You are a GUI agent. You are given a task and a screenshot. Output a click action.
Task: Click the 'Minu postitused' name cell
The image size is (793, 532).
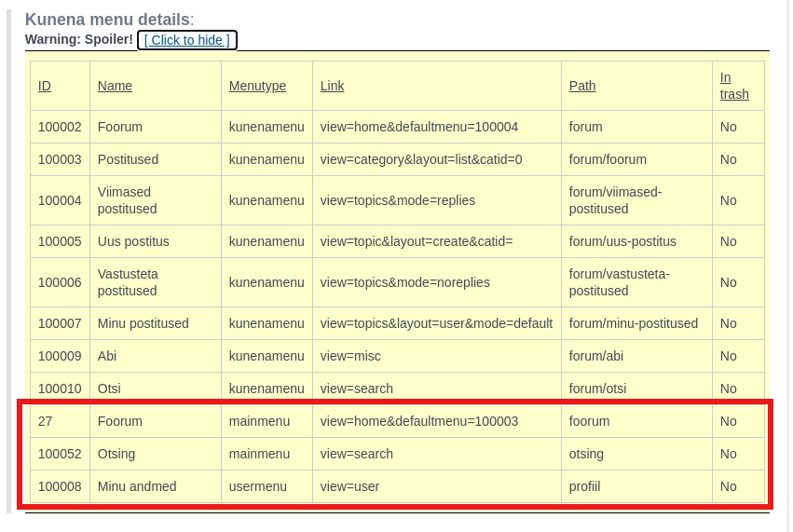click(x=143, y=323)
